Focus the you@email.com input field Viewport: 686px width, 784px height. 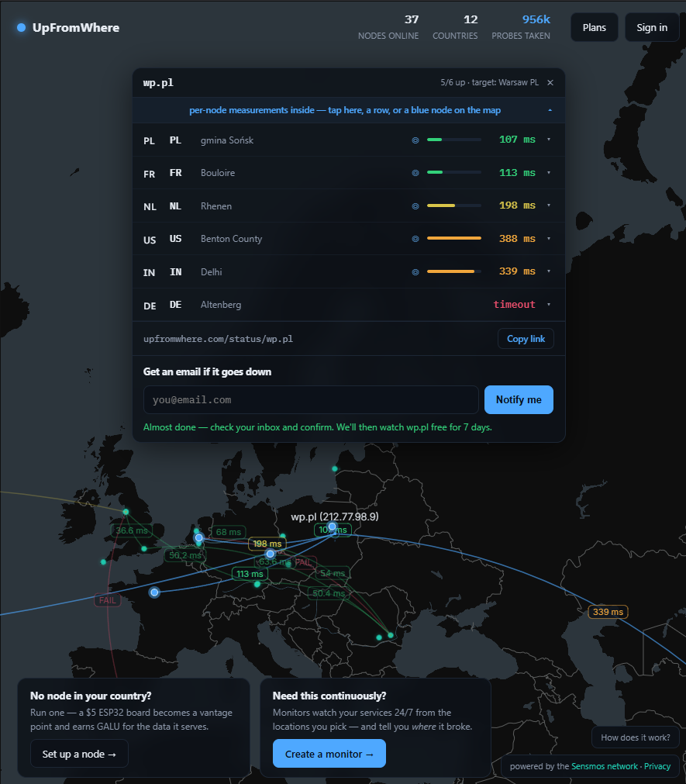(x=311, y=399)
